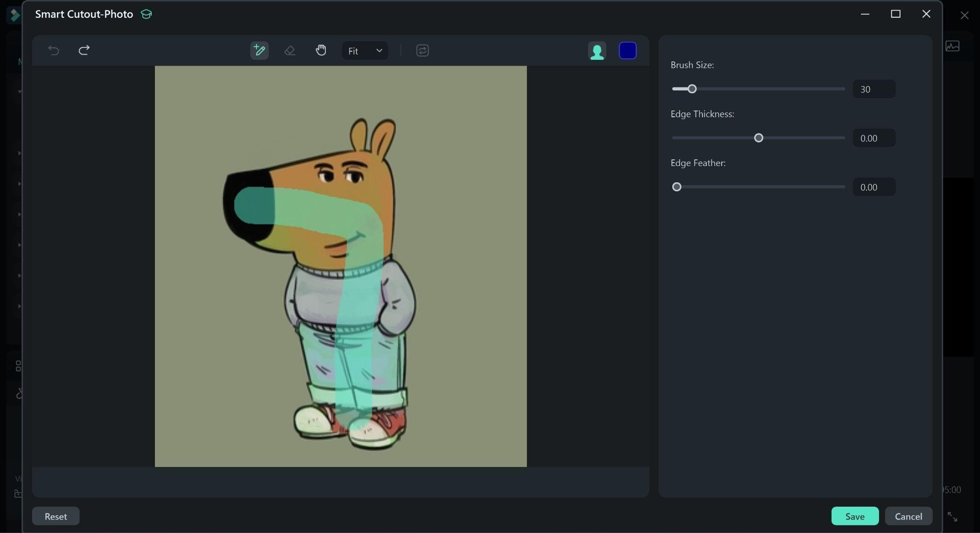
Task: Click the Brush Size slider handle
Action: point(692,89)
